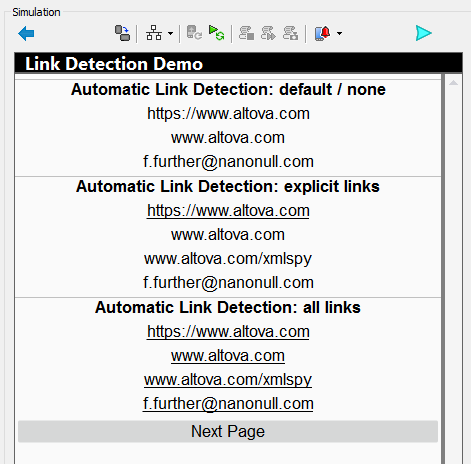Click 'Automatic Link Detection: default / none' heading
The image size is (471, 464).
pos(228,89)
